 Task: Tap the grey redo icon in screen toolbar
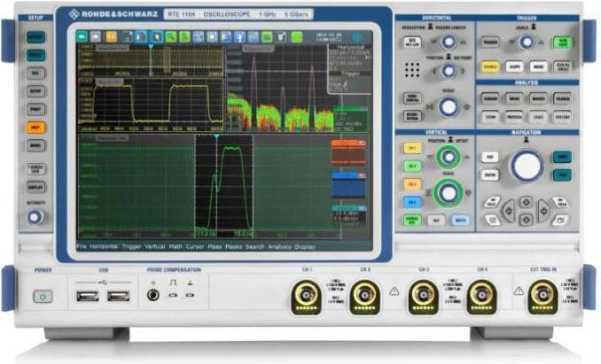point(96,36)
